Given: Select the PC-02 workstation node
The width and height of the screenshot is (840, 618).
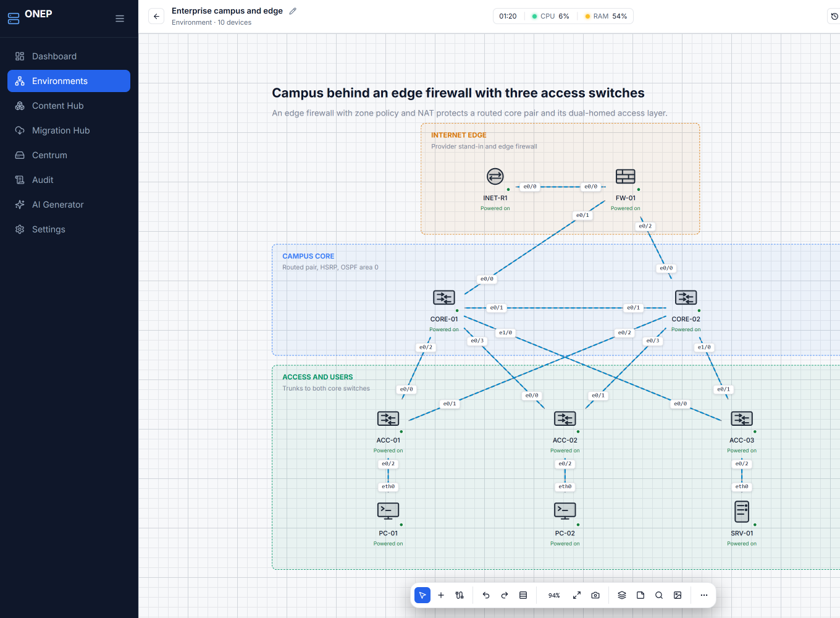Looking at the screenshot, I should click(565, 511).
